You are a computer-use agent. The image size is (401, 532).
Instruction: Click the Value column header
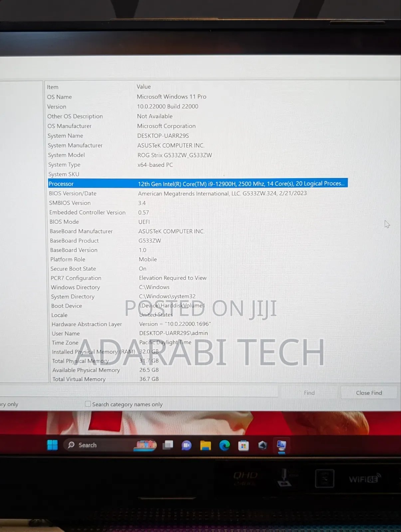(x=143, y=87)
